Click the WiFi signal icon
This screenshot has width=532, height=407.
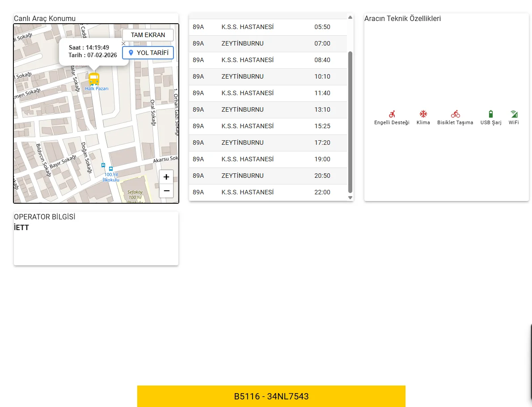pyautogui.click(x=514, y=114)
